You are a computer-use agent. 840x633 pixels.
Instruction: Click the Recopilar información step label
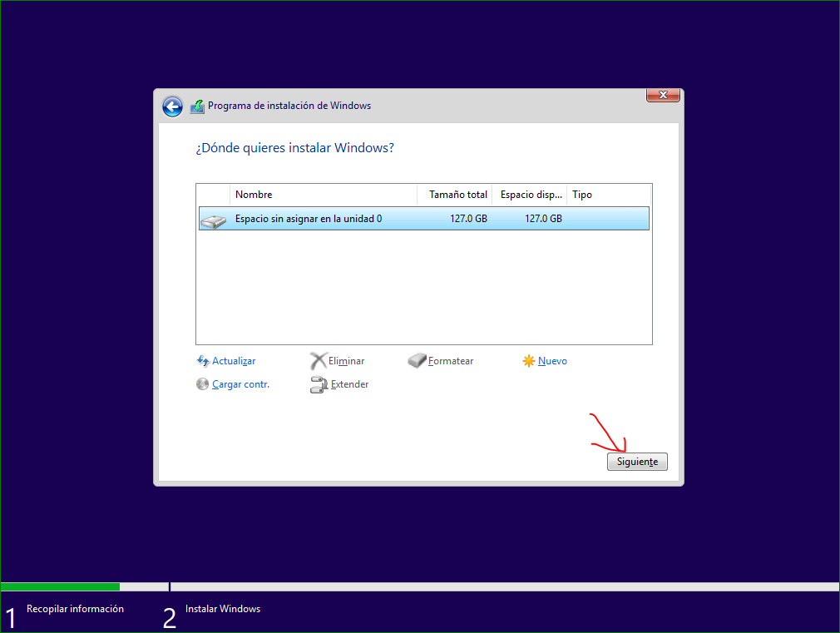coord(75,609)
